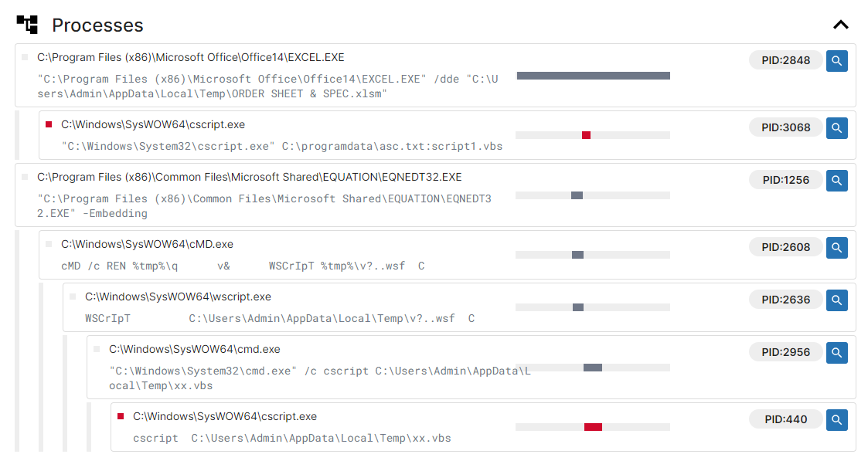Click the PID:440 badge
The image size is (868, 461).
[x=785, y=419]
